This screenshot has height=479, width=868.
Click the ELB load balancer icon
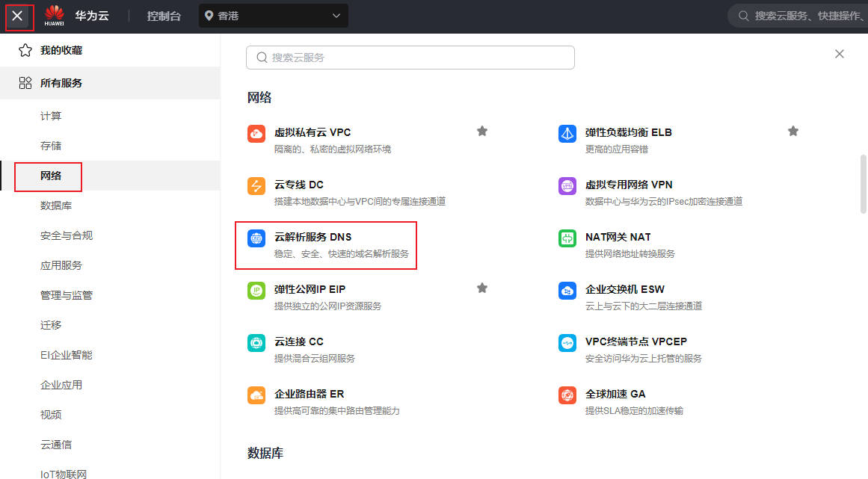(x=567, y=134)
